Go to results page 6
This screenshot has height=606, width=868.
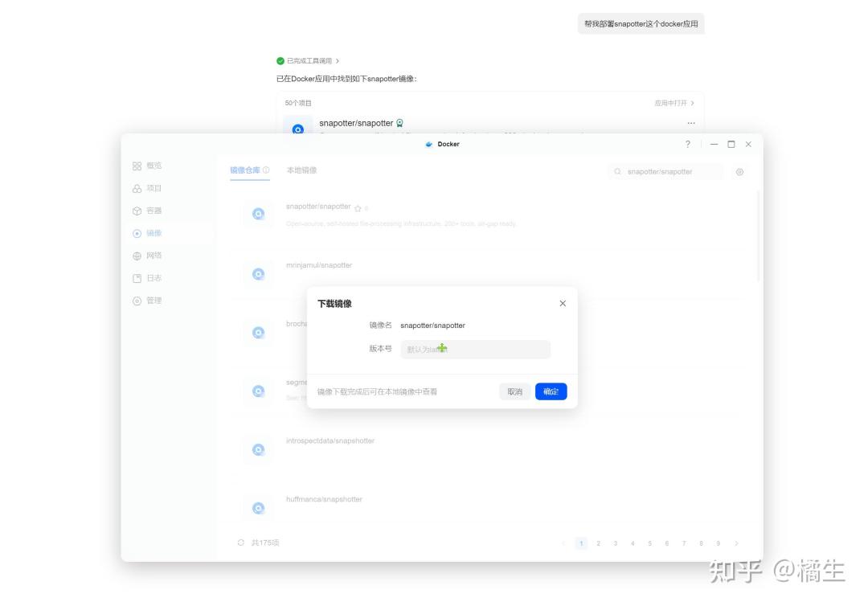click(667, 543)
